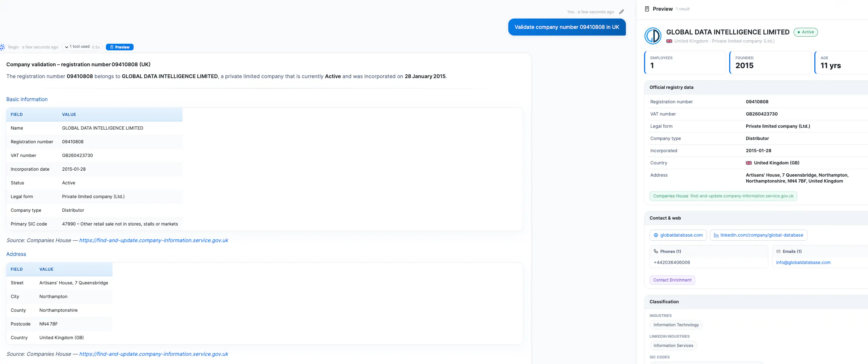The image size is (868, 364).
Task: Select the Name value 'GLOBAL DATA INTELLIGENCE LIMITED' in the table
Action: [103, 128]
